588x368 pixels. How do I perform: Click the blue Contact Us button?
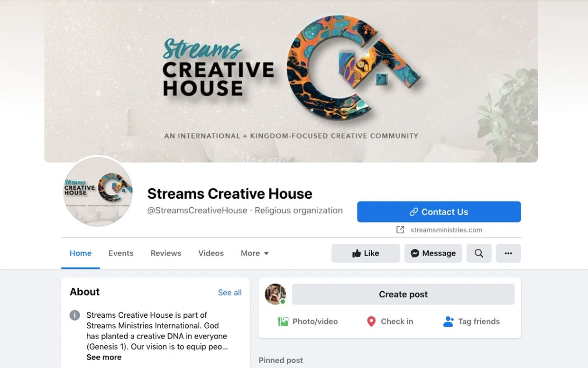pos(439,212)
